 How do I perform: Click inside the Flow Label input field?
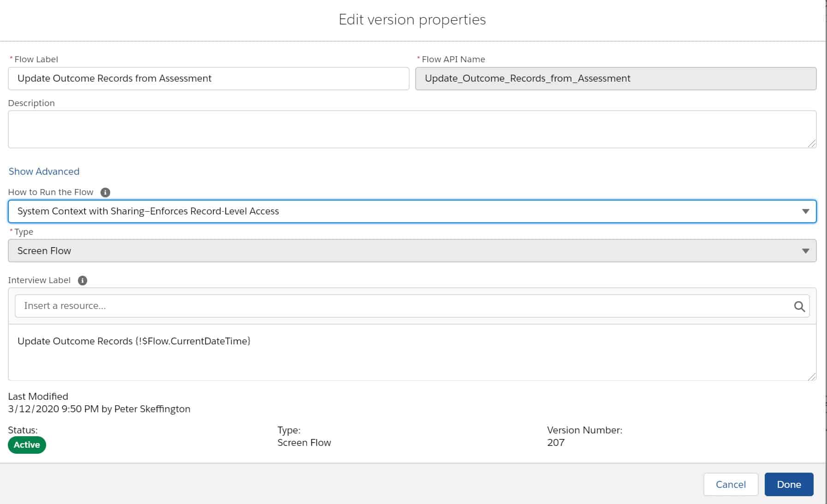point(208,78)
